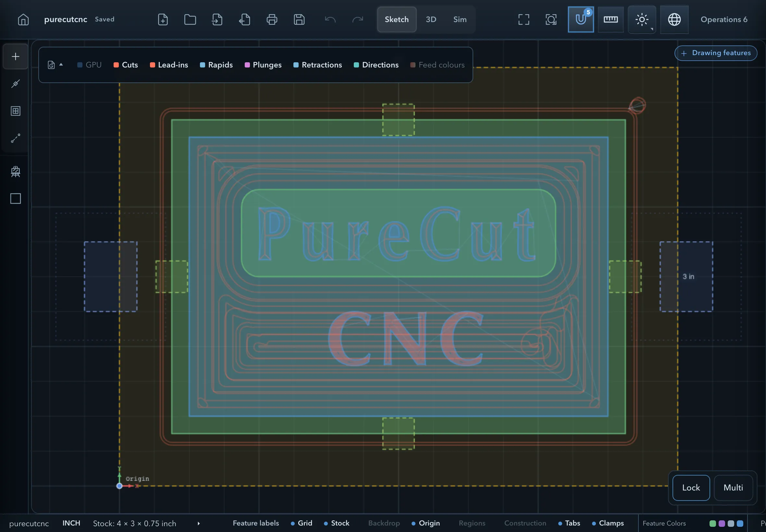Image resolution: width=766 pixels, height=532 pixels.
Task: Click the green feature color swatch
Action: point(713,523)
